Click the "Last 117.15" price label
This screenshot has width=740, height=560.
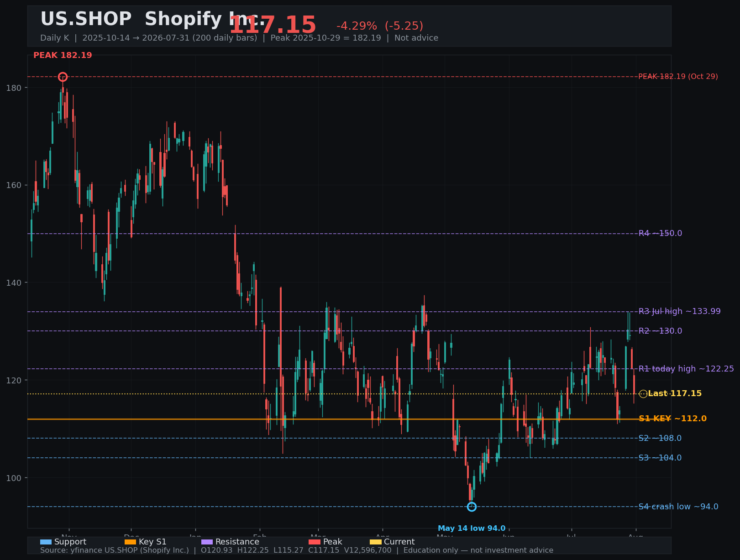[x=675, y=393]
